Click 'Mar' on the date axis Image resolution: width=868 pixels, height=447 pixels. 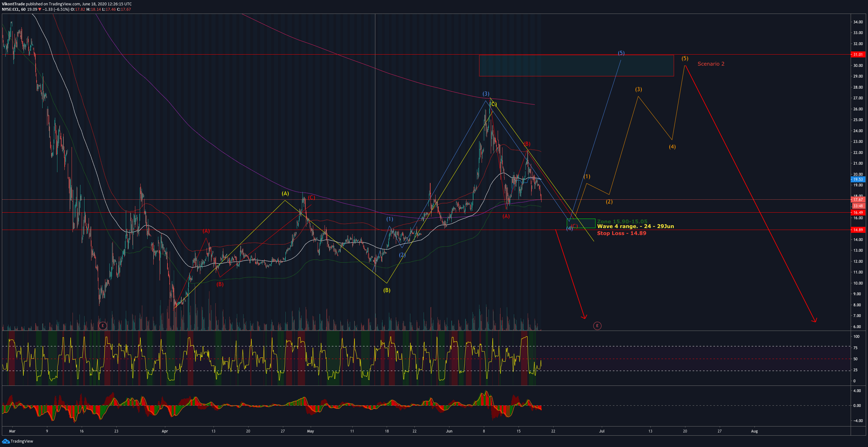click(12, 431)
